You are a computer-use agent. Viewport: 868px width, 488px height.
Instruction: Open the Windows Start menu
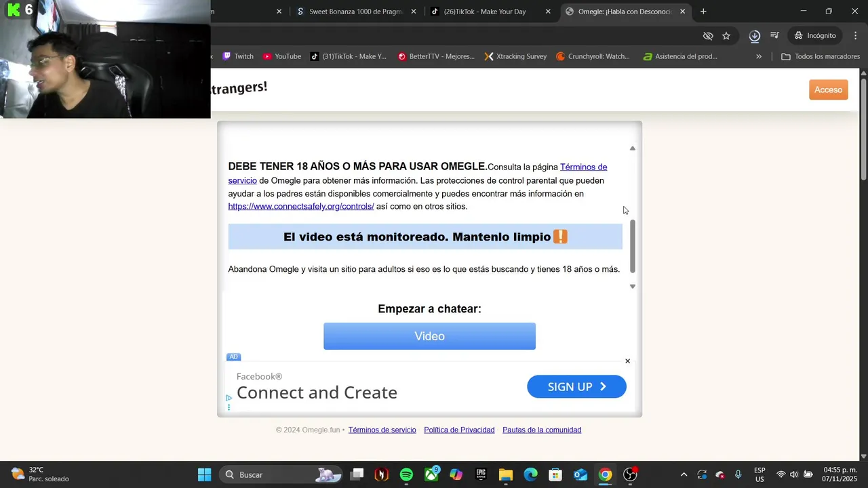coord(204,474)
